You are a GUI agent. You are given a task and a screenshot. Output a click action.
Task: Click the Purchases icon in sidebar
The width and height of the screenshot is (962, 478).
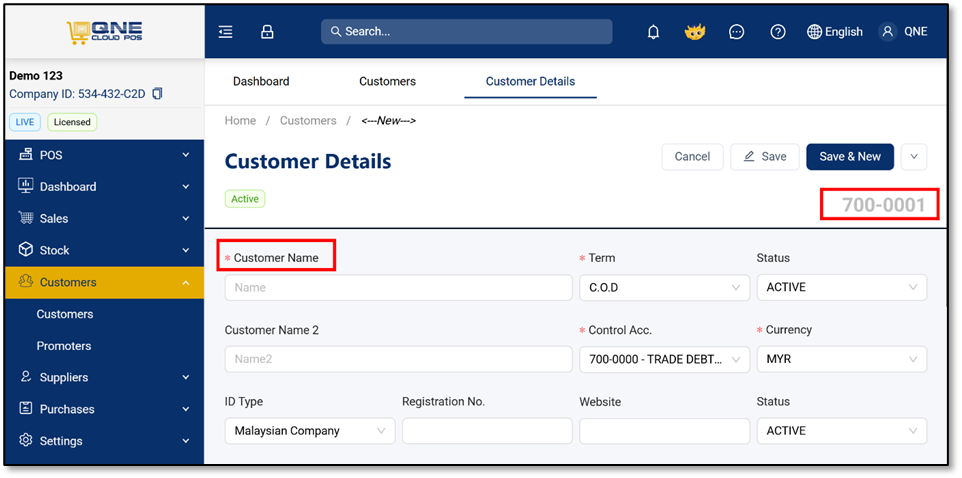(26, 409)
